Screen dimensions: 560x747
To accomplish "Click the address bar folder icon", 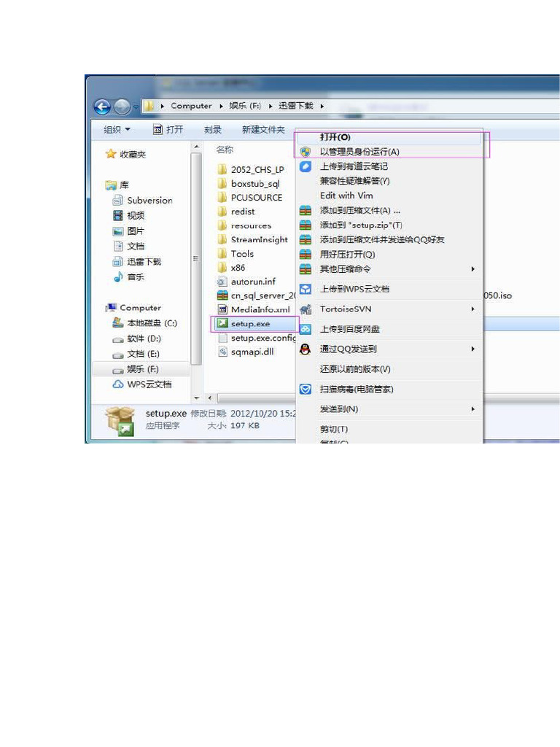I will tap(149, 106).
